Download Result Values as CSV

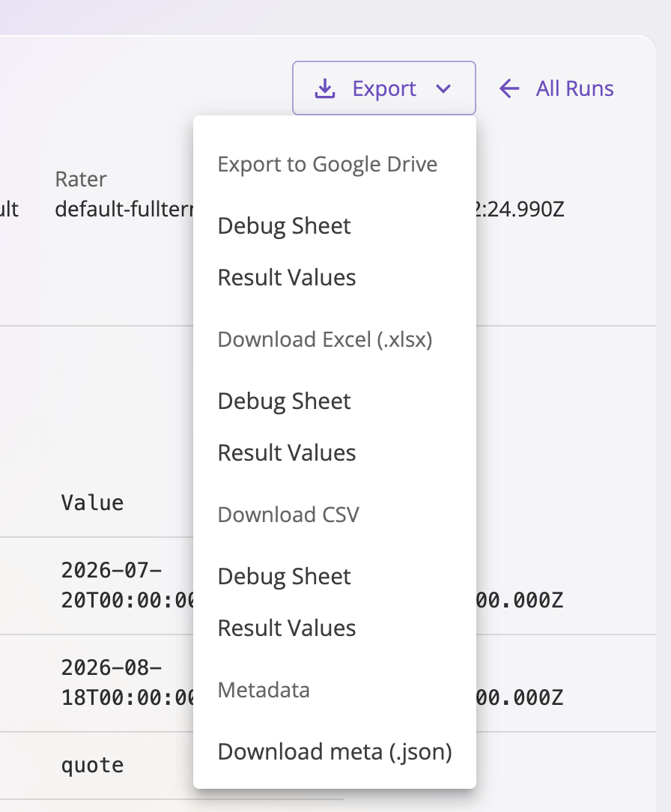(x=335, y=628)
